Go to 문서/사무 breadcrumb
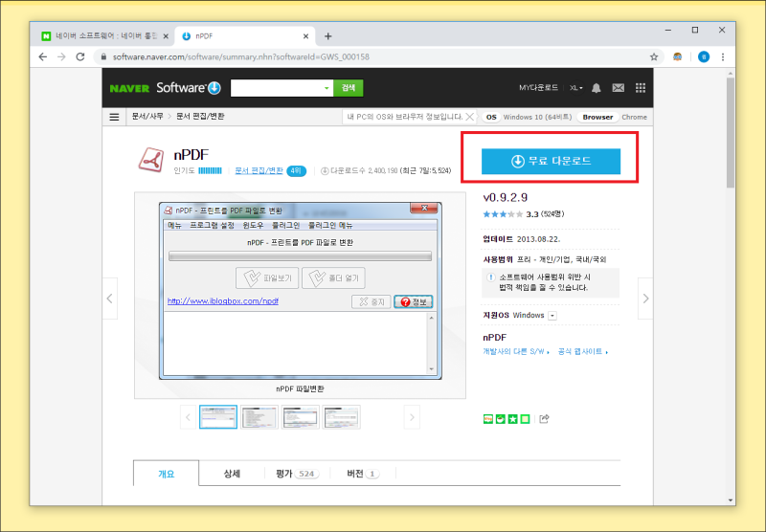The image size is (766, 532). (147, 117)
